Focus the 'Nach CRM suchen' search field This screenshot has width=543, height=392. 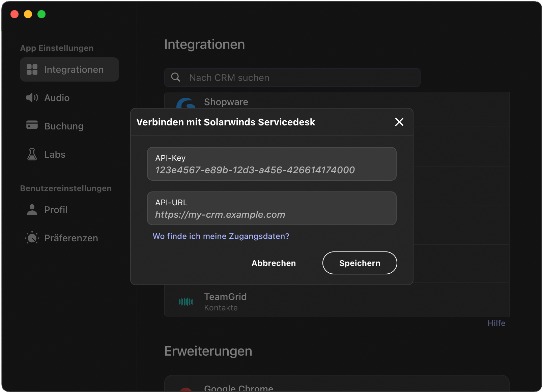coord(292,78)
